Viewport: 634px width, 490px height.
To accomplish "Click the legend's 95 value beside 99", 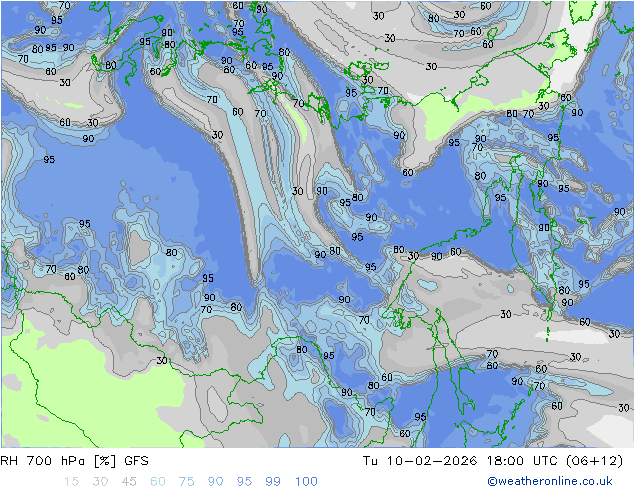I will click(x=244, y=482).
